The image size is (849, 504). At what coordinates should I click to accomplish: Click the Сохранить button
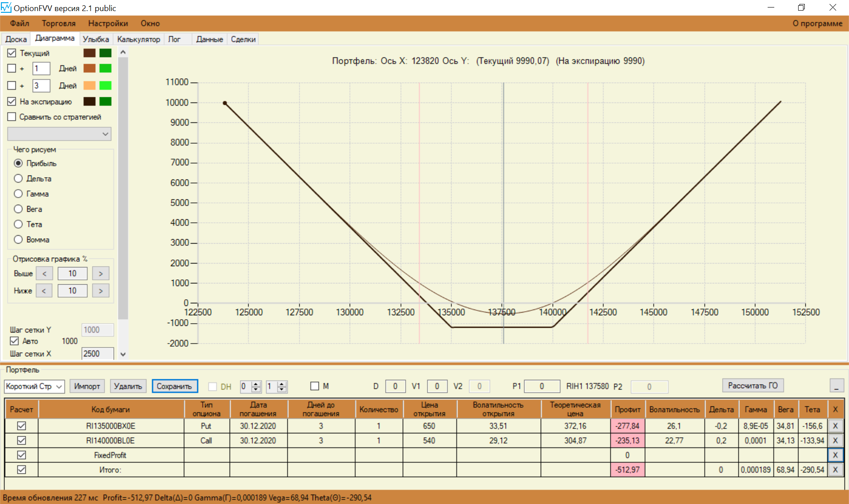point(174,386)
